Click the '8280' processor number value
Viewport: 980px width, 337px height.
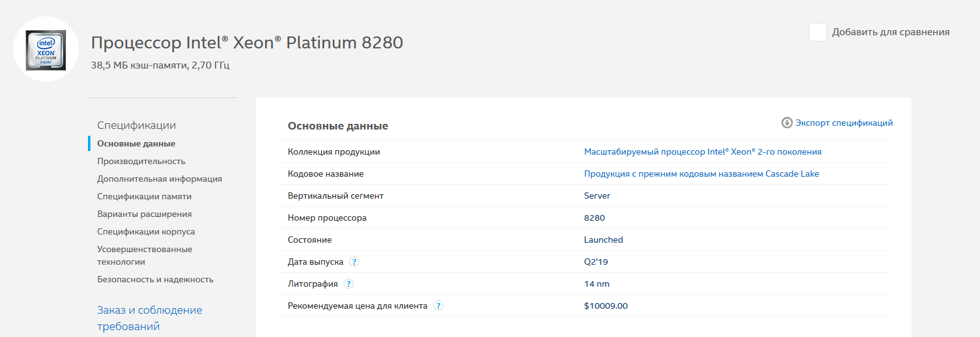click(x=594, y=218)
